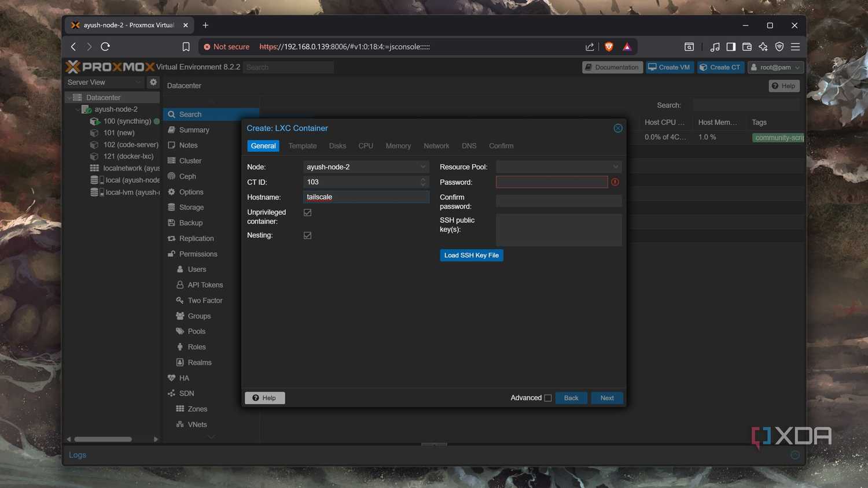Click the horizontal scrollbar in resource tree

[103, 439]
